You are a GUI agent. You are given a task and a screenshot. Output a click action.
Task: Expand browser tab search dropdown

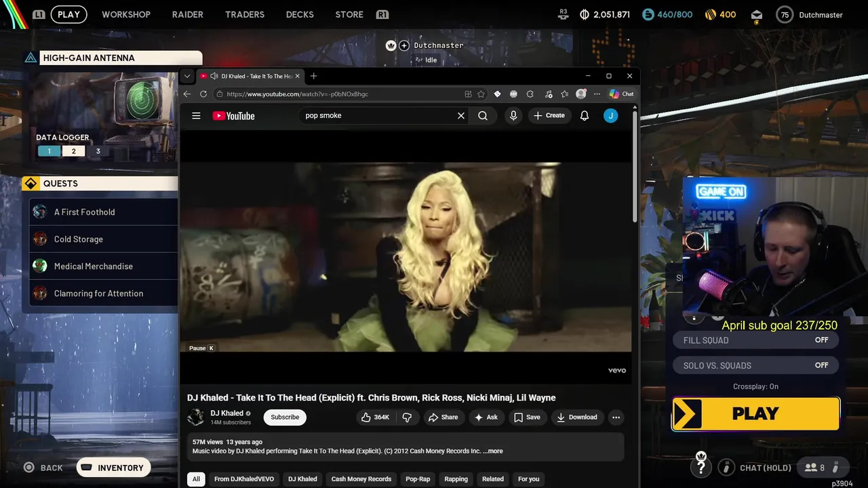coord(187,76)
